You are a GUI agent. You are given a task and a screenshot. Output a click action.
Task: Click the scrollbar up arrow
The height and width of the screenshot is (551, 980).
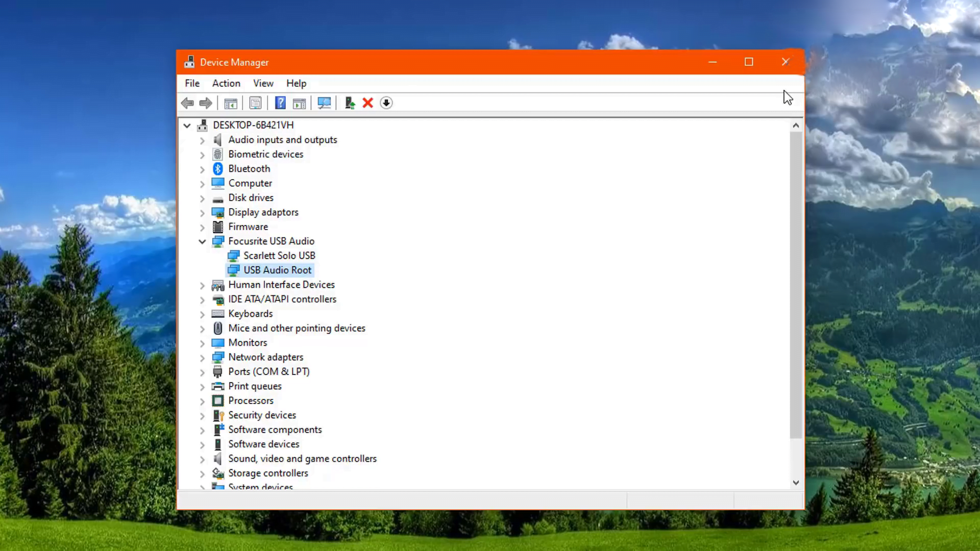pyautogui.click(x=796, y=125)
